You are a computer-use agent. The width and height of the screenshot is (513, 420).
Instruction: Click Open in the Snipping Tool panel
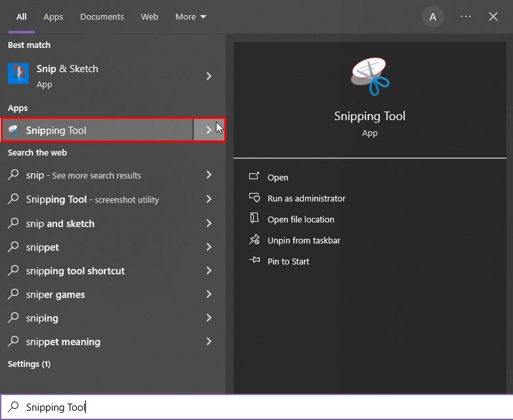click(x=277, y=177)
